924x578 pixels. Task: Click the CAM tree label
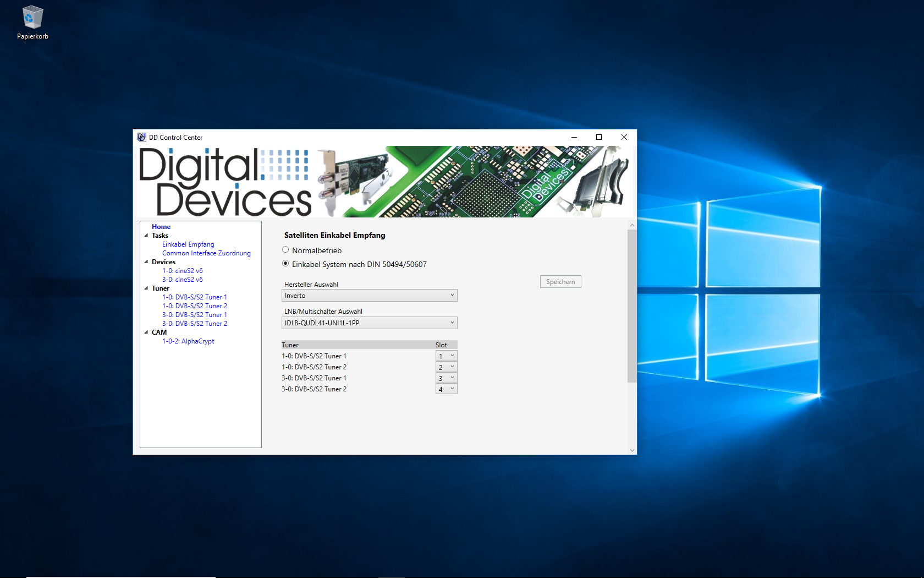tap(159, 332)
